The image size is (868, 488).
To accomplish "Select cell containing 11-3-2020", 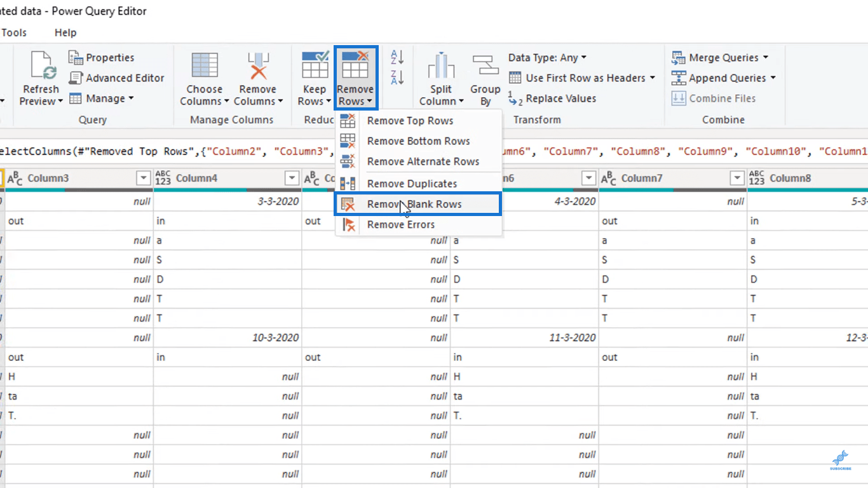I will [524, 337].
